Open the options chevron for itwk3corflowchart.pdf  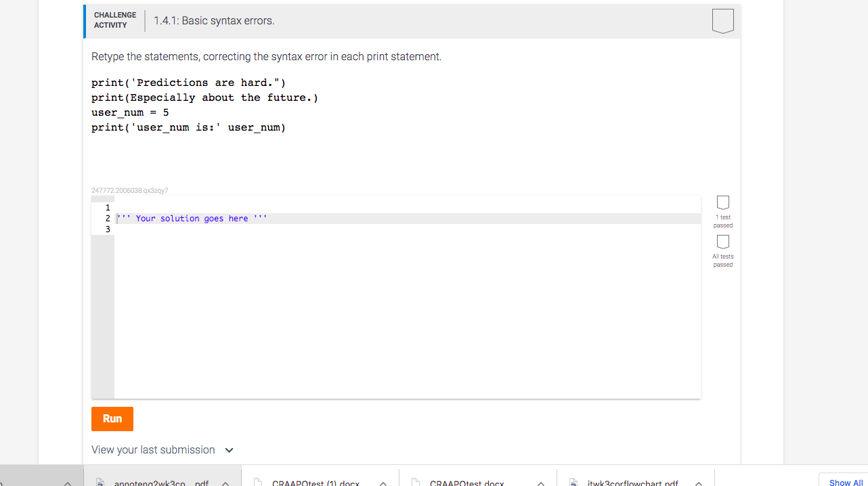698,483
